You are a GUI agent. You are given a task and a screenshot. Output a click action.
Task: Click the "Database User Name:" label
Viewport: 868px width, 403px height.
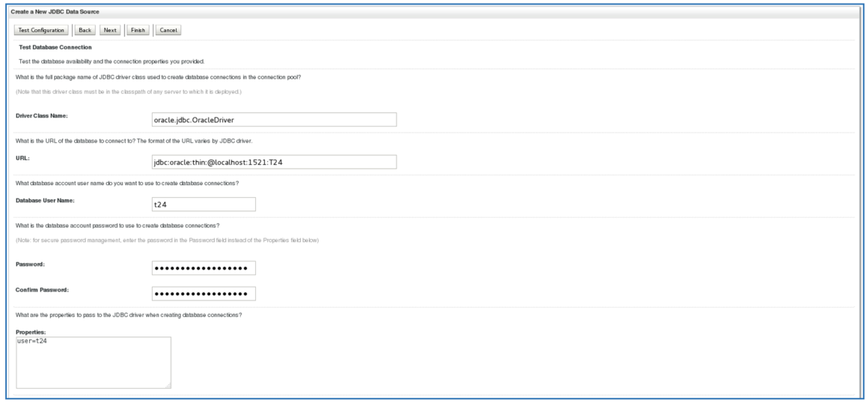(x=45, y=201)
